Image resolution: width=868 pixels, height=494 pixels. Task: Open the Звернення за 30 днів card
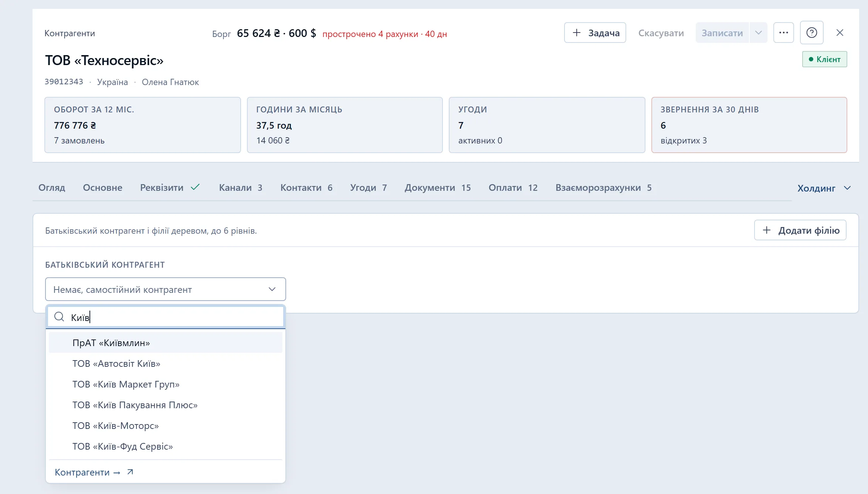pyautogui.click(x=749, y=125)
